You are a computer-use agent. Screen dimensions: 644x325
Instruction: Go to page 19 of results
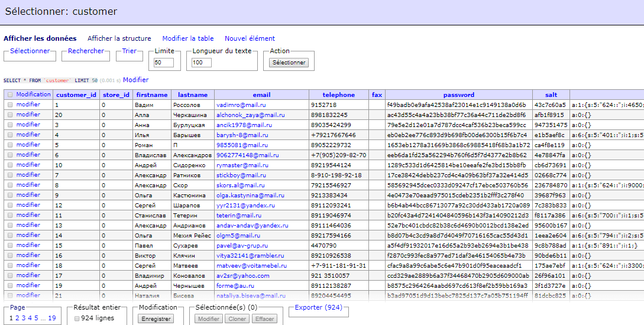(x=52, y=318)
